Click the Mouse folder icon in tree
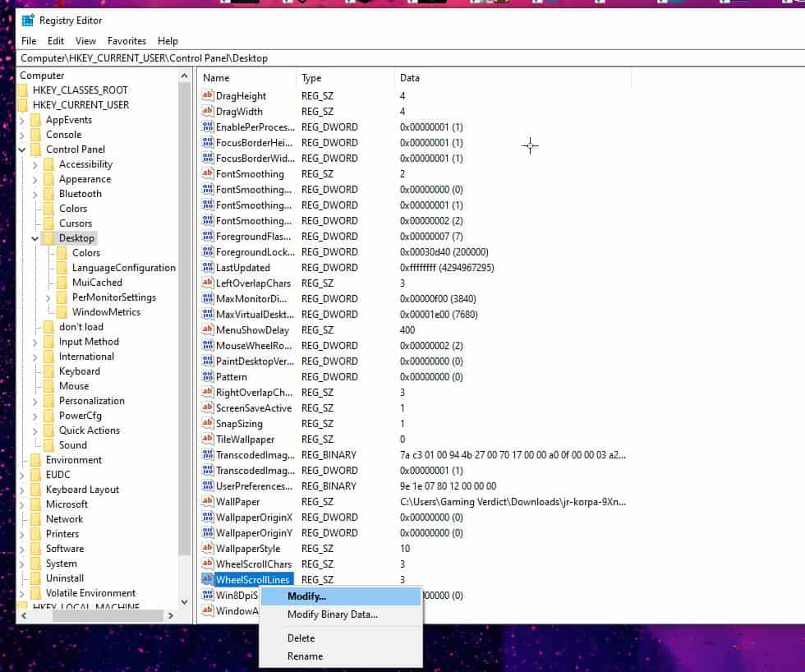This screenshot has width=805, height=672. pos(48,386)
